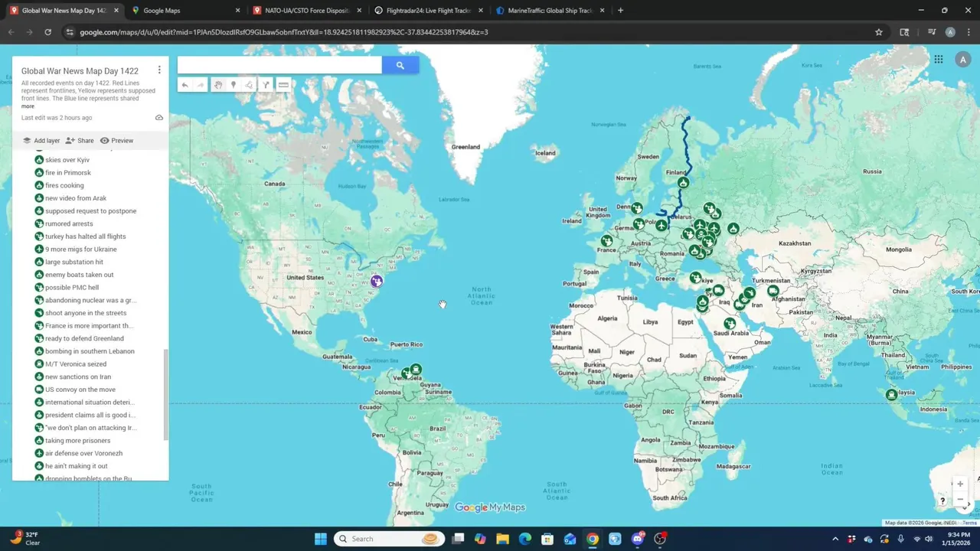Open the Chrome three-dot menu
The height and width of the screenshot is (551, 980).
[x=969, y=32]
